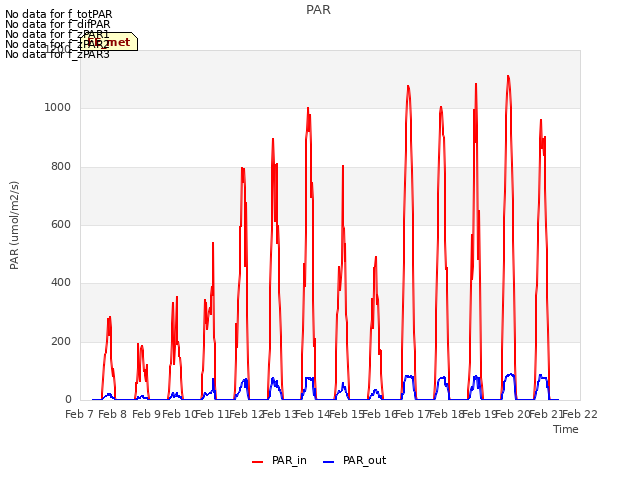Click the 1000 y-axis tick label
Viewport: 640px width, 480px height.
coord(58,108)
